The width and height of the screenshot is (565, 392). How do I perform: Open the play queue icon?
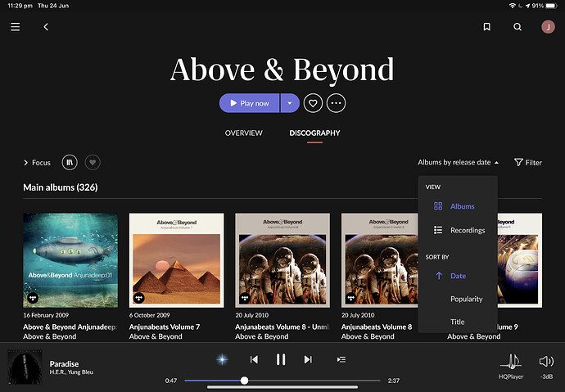tap(341, 359)
